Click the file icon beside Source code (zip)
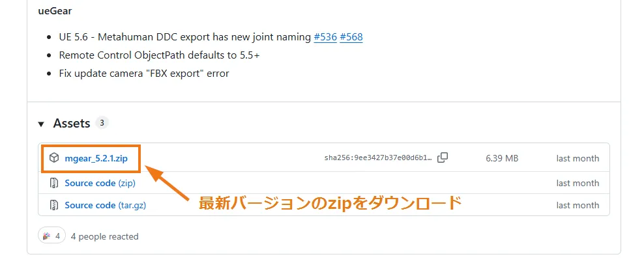 pos(55,183)
